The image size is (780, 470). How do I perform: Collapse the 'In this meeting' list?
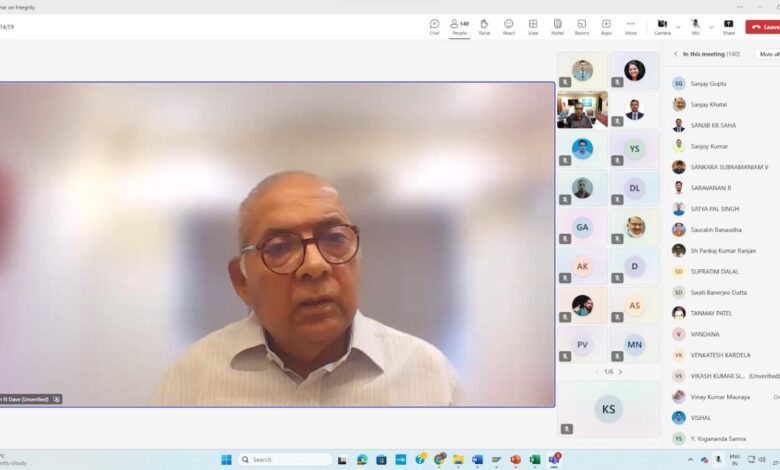point(676,54)
